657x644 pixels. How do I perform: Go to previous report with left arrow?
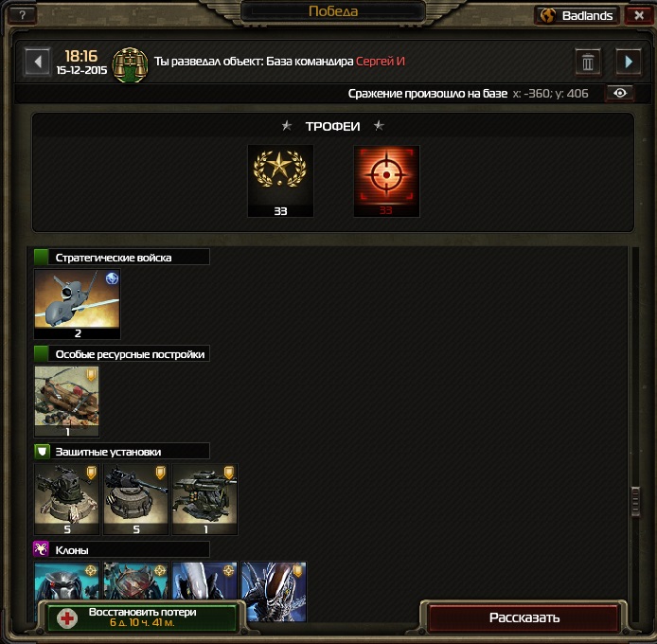pos(38,63)
